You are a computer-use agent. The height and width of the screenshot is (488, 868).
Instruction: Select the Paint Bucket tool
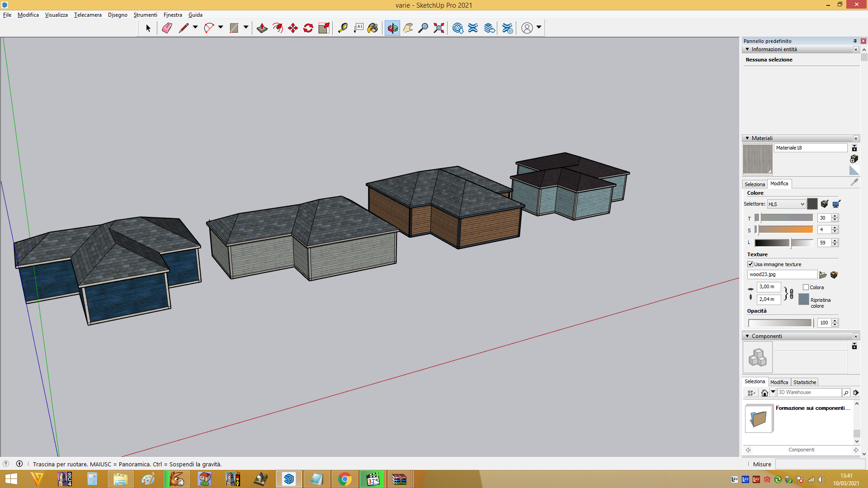[373, 28]
